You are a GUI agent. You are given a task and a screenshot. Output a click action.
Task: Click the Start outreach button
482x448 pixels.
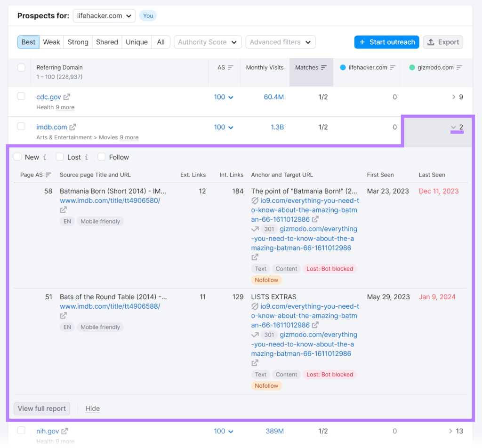387,42
